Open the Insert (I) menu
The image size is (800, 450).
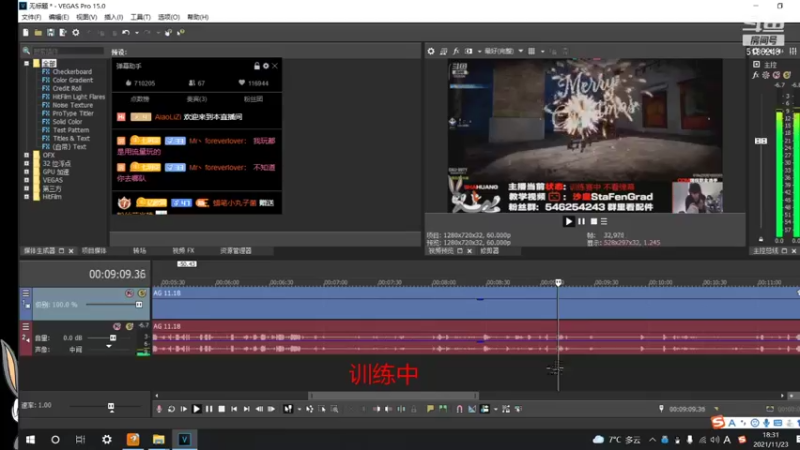[x=113, y=17]
